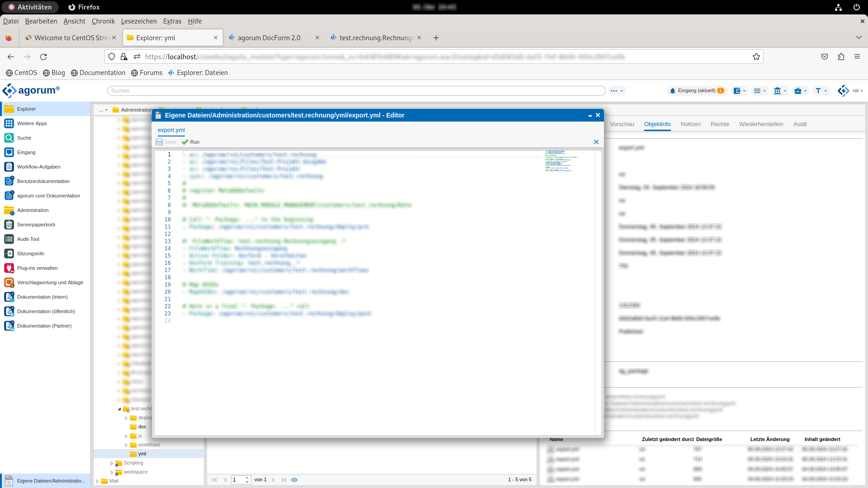Image resolution: width=868 pixels, height=488 pixels.
Task: Switch to the Wiederherstellen tab
Action: pyautogui.click(x=761, y=124)
